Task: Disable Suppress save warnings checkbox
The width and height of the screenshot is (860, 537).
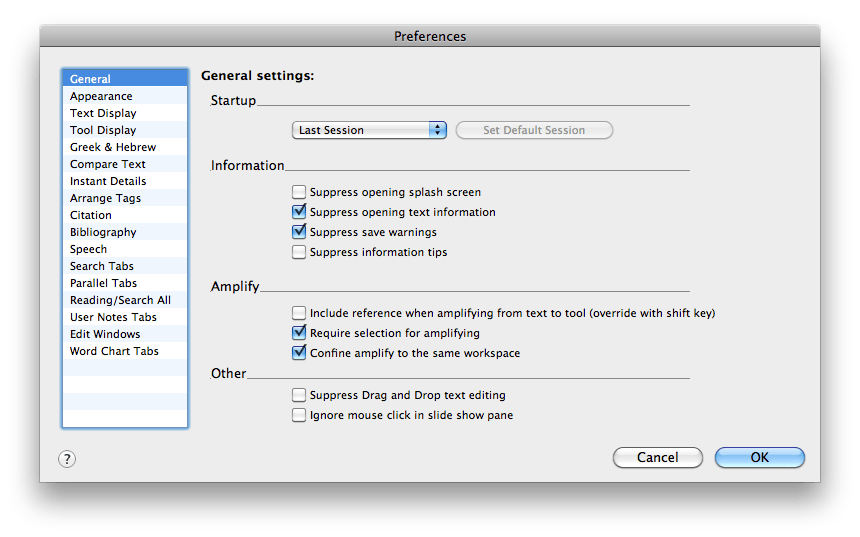Action: [299, 232]
